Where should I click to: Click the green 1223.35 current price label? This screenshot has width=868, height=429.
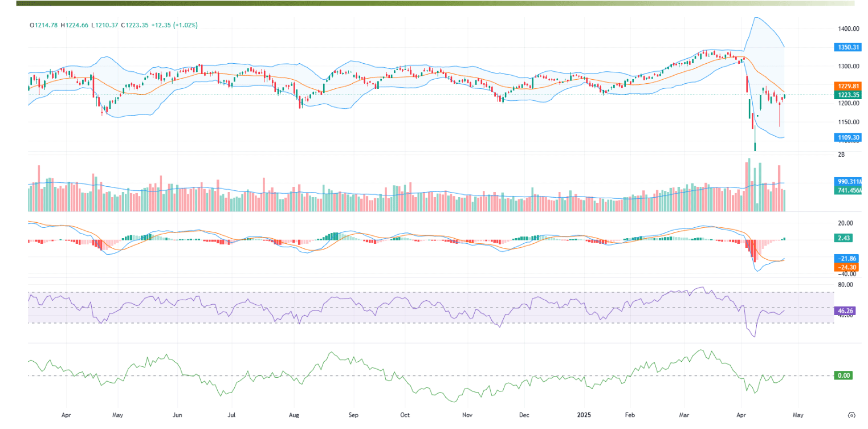tap(847, 95)
